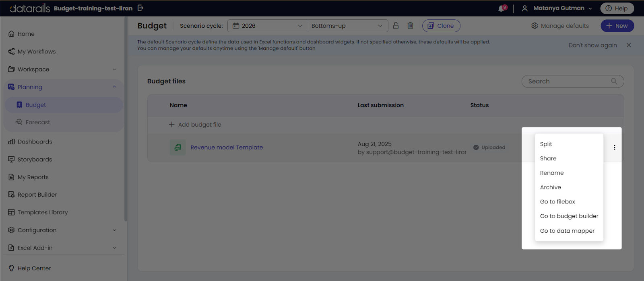The width and height of the screenshot is (644, 281).
Task: Click the Aug 21, 2025 submission date
Action: click(x=374, y=144)
